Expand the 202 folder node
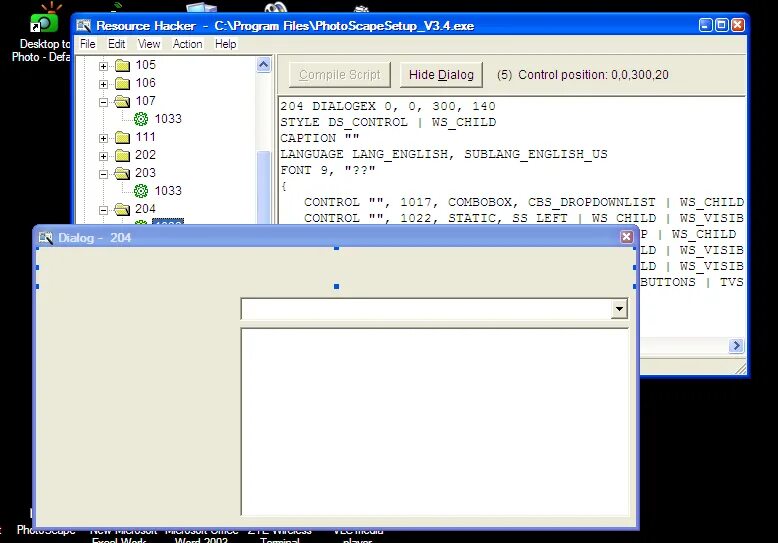This screenshot has width=778, height=543. 103,156
